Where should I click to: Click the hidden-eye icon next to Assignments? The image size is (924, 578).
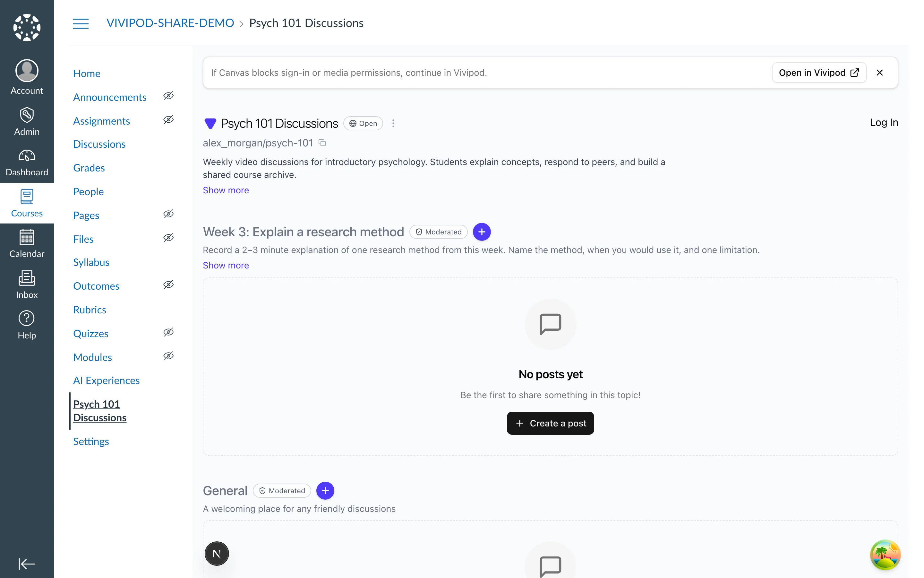[x=168, y=120]
